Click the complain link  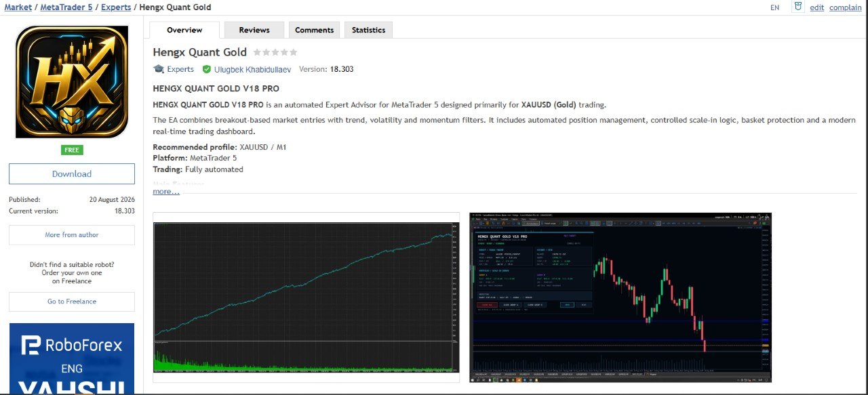click(x=846, y=7)
